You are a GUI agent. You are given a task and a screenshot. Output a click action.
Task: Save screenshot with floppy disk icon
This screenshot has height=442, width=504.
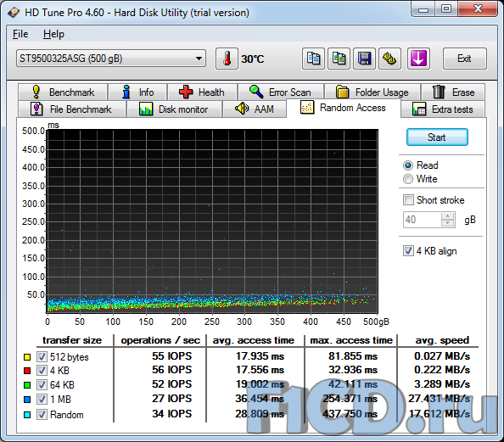point(364,59)
